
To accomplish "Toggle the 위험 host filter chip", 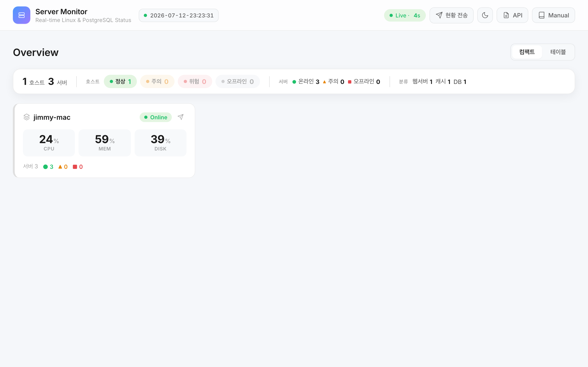I will (x=195, y=82).
